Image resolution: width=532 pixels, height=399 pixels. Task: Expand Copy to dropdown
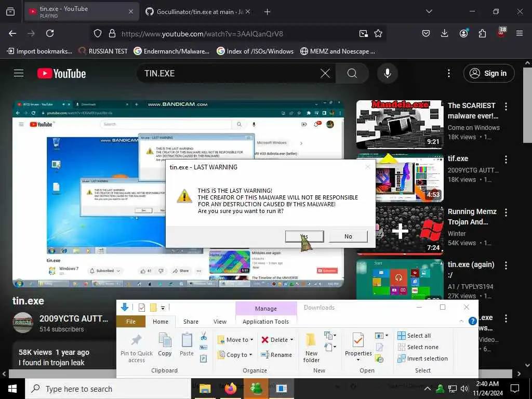coord(250,355)
